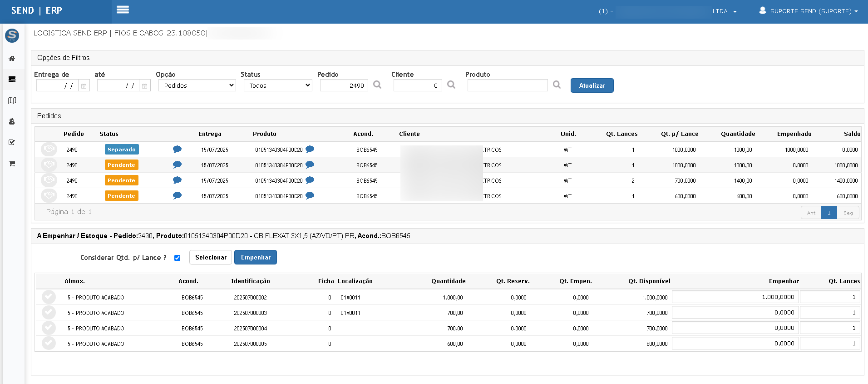Screen dimensions: 868x384
Task: Open the calendar picker for Entrega de
Action: point(84,86)
